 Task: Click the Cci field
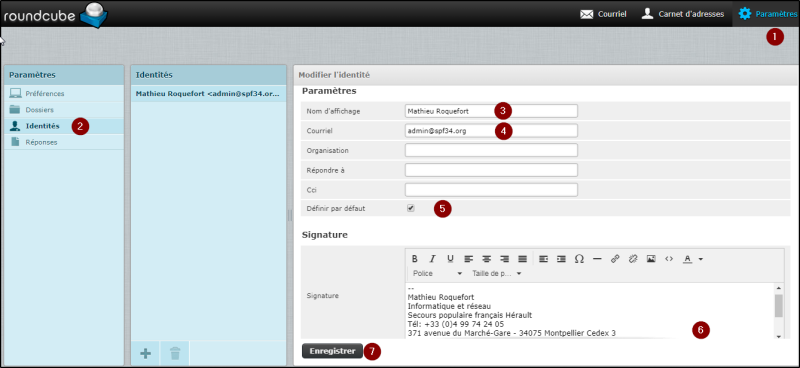coord(491,190)
